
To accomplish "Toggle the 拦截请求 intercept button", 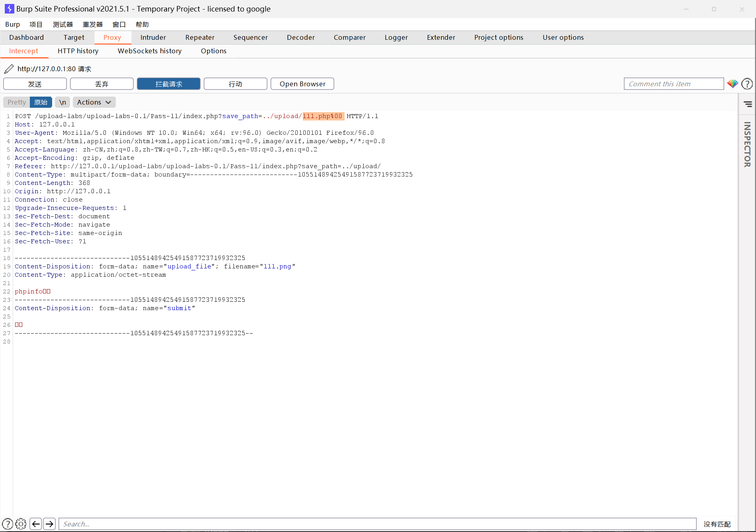I will 169,84.
